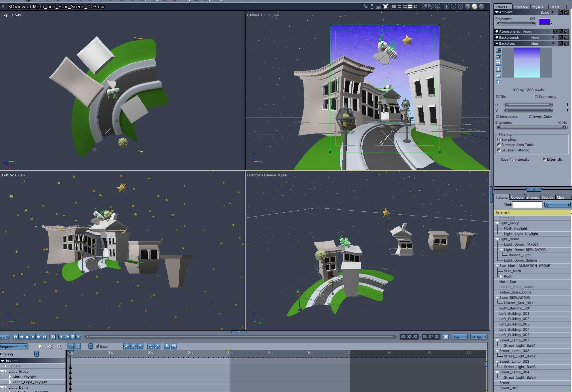Flip backdrop map horizontally

pyautogui.click(x=498, y=63)
